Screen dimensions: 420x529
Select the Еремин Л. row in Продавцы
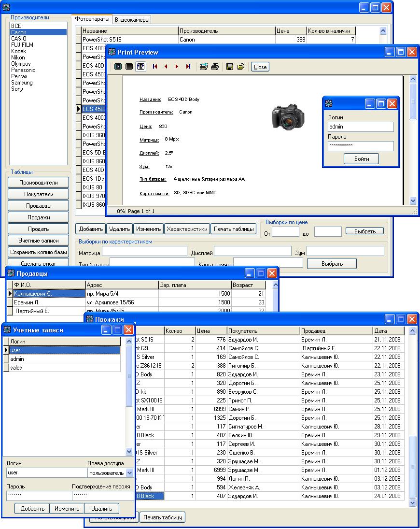136,302
